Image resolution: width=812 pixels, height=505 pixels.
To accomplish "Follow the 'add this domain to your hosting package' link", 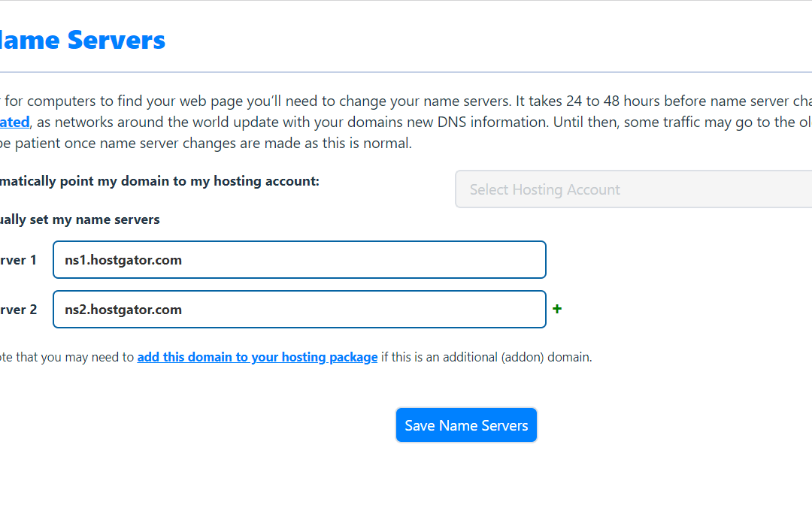I will [257, 357].
